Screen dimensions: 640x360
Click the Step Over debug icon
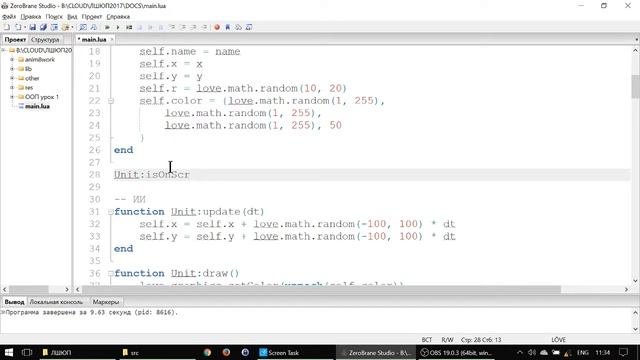pos(183,27)
